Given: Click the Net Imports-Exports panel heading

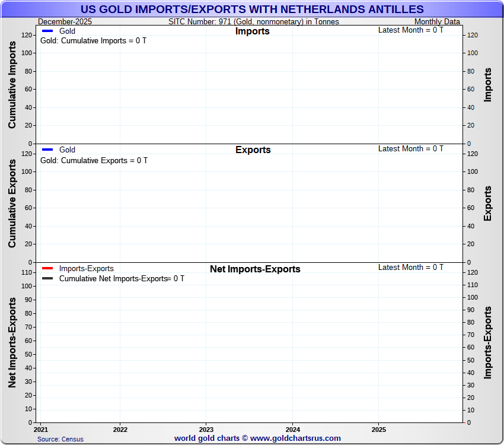Looking at the screenshot, I should [x=255, y=269].
